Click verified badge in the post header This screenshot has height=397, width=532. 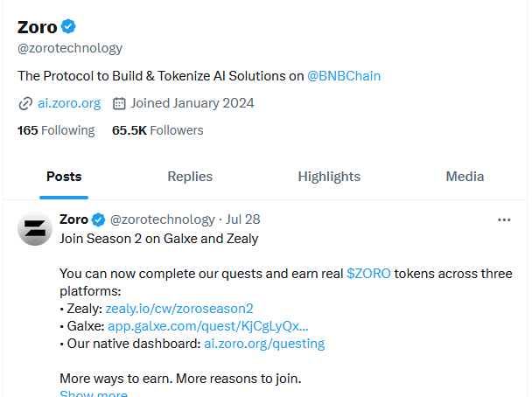pos(99,219)
